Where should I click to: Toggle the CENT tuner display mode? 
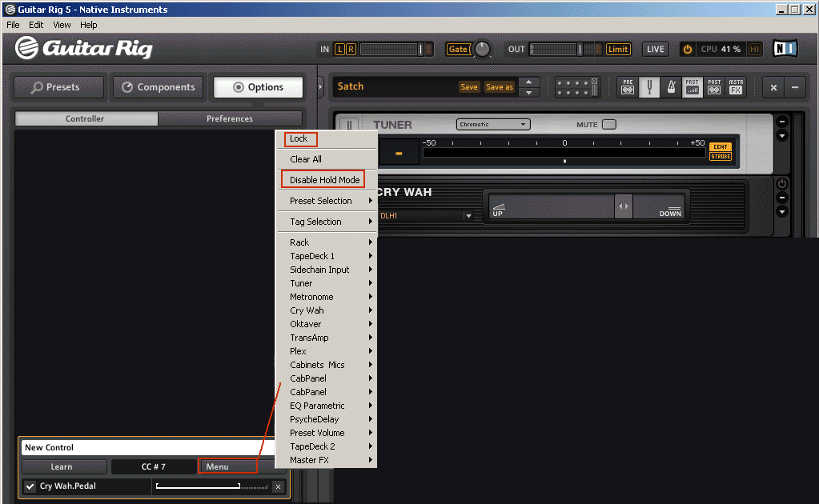pyautogui.click(x=721, y=146)
